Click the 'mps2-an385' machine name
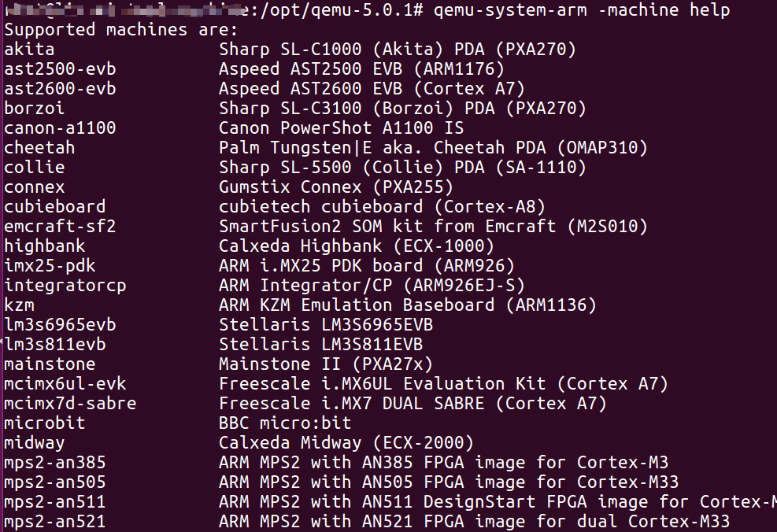Viewport: 777px width, 532px height. [x=55, y=464]
